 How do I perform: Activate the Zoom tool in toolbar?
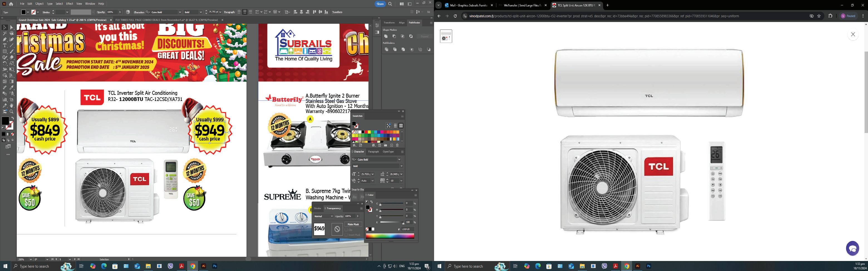point(11,111)
